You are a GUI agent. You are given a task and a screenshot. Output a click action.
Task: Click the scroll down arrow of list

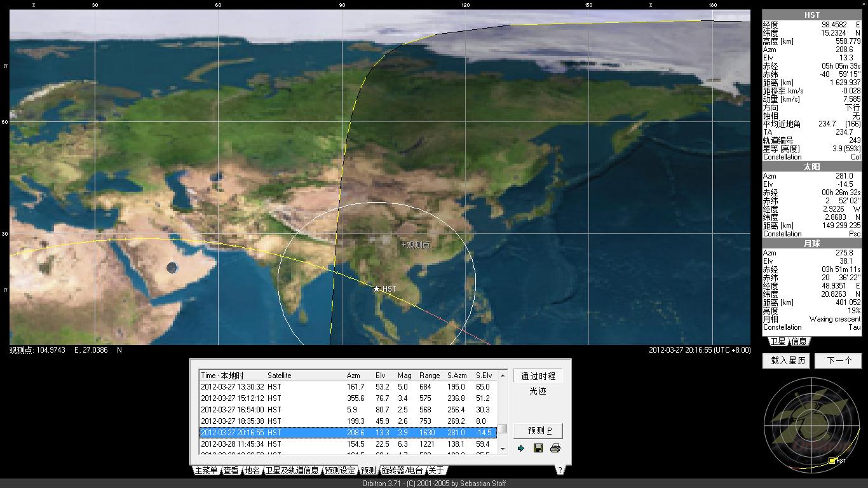tap(503, 449)
